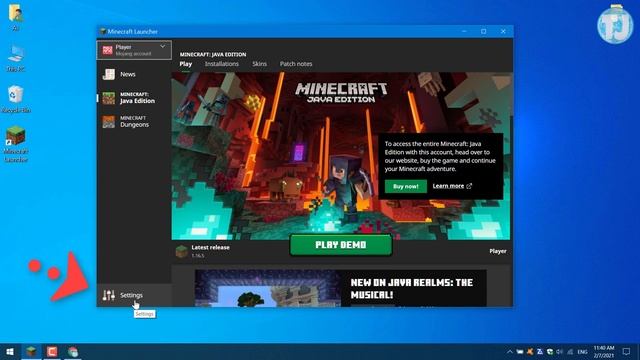Follow the Learn more link
This screenshot has width=640, height=360.
point(452,186)
